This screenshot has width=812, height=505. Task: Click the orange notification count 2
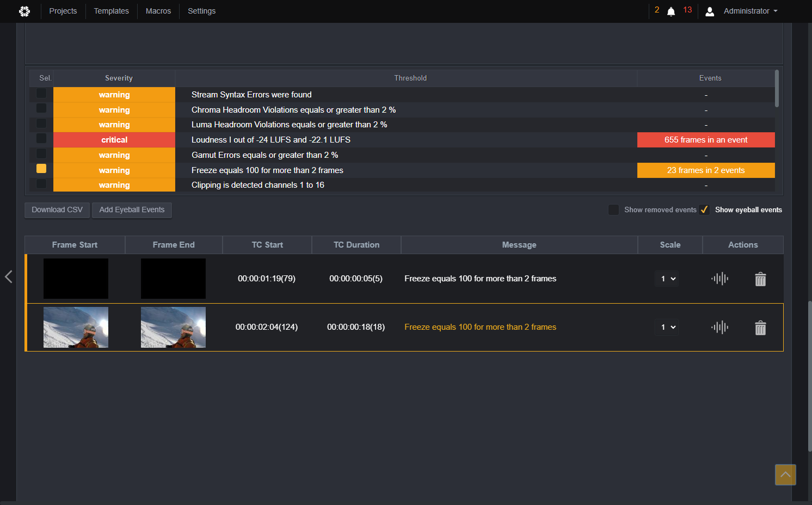click(x=657, y=10)
